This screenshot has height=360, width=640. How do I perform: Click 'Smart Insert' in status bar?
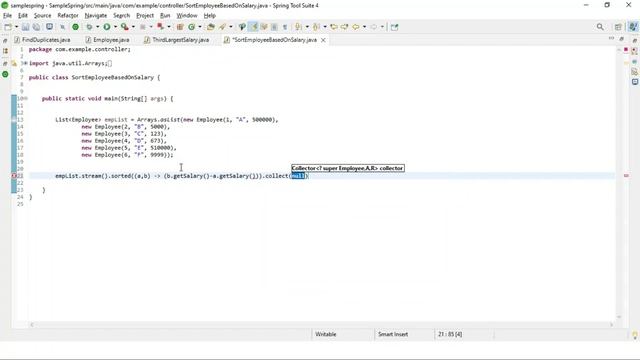pos(393,334)
